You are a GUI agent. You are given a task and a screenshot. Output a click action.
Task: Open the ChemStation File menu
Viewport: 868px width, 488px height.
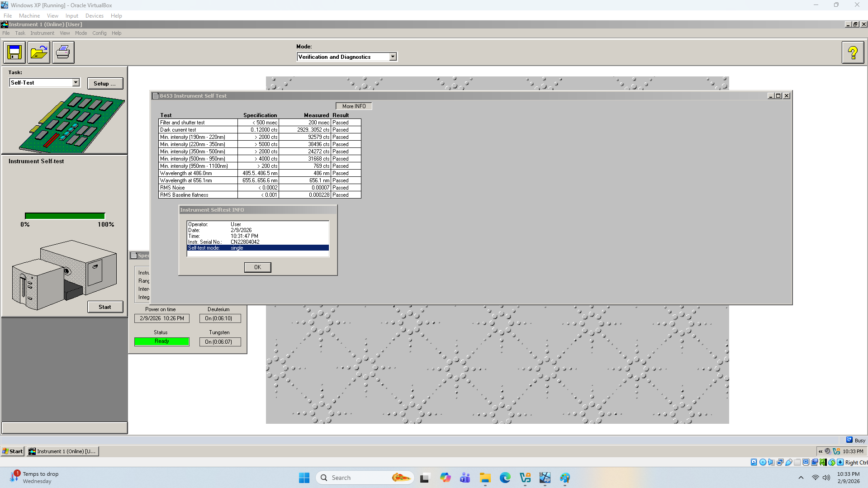coord(6,33)
